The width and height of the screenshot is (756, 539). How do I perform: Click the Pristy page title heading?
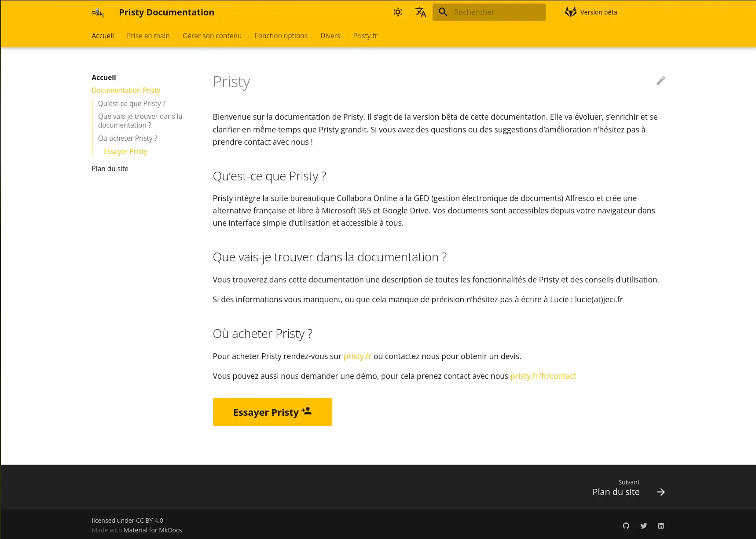click(x=231, y=82)
